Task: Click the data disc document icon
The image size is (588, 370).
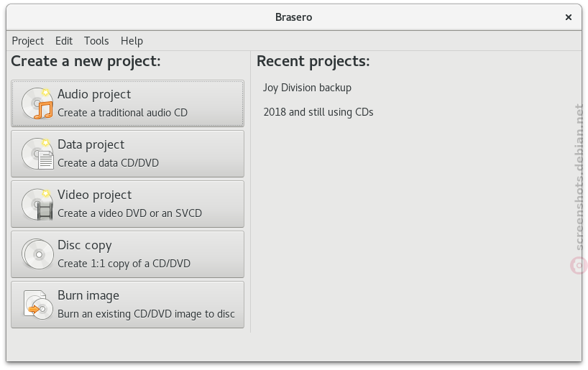Action: tap(37, 154)
